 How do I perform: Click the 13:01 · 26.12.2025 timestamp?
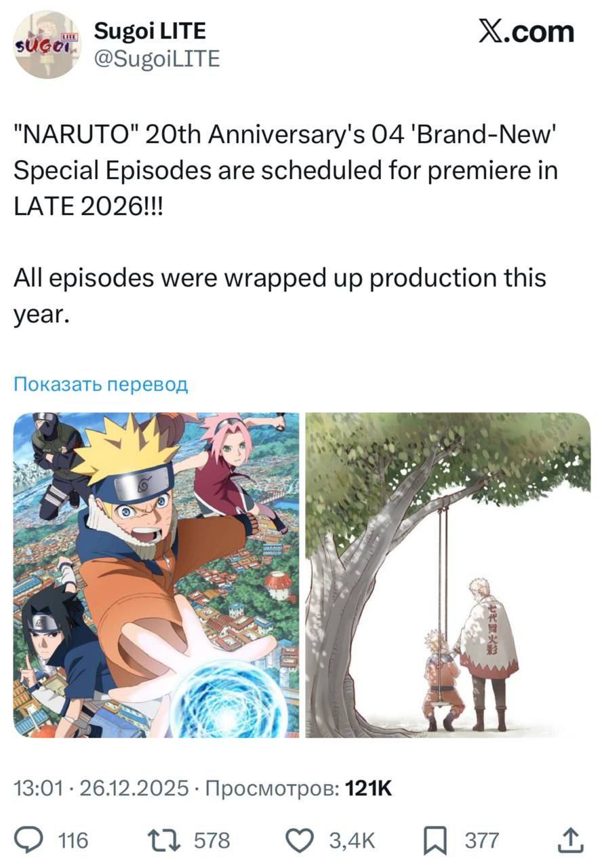(x=101, y=788)
